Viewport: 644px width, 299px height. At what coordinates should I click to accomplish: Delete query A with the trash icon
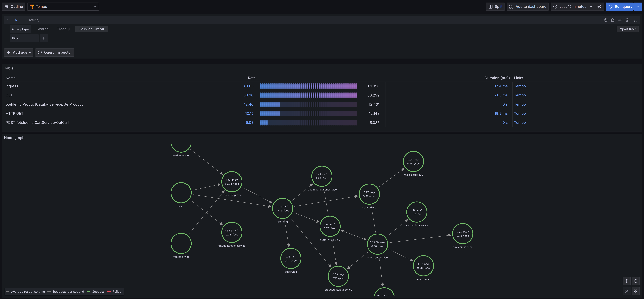(x=627, y=20)
